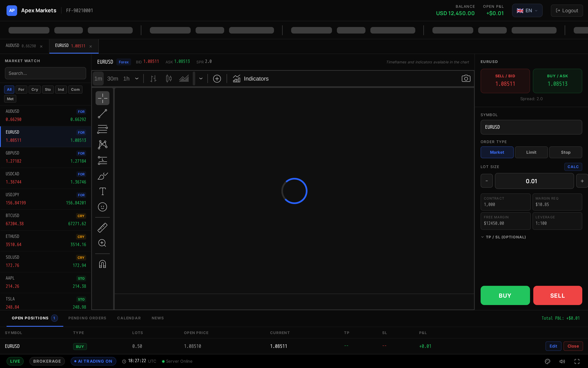Screen dimensions: 588x368
Task: Open the Calendar tab
Action: click(129, 318)
